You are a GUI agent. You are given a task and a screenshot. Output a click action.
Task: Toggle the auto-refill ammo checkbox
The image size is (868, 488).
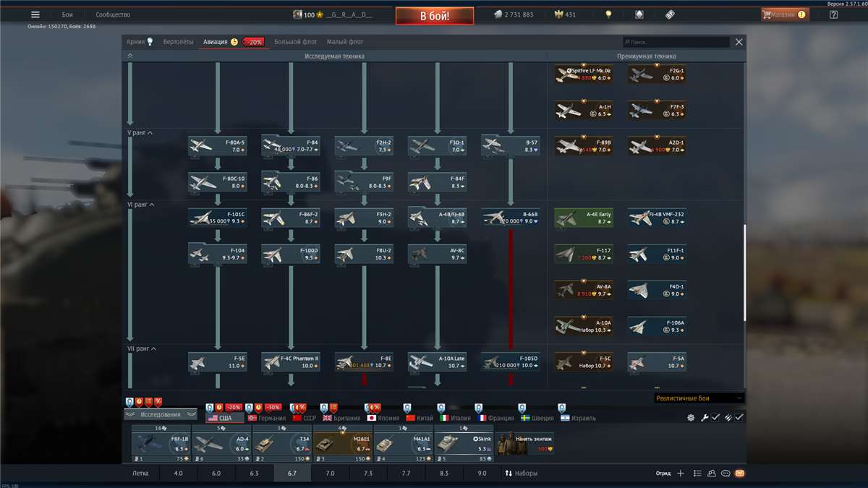pyautogui.click(x=739, y=417)
